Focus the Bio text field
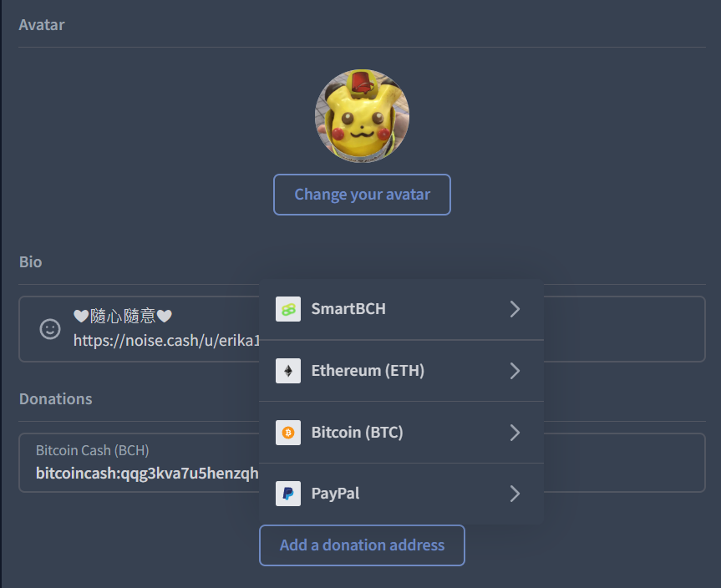Image resolution: width=721 pixels, height=588 pixels. (x=362, y=329)
